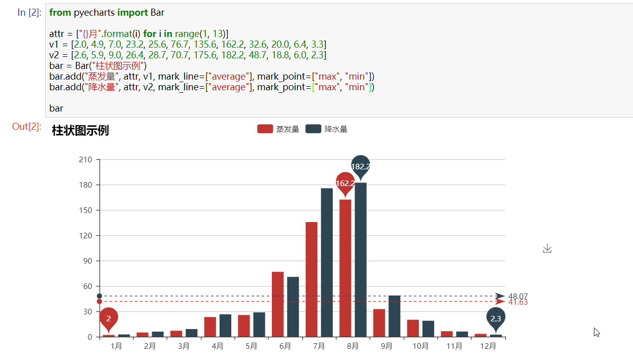Click the dark 7月 precipitation bar
Viewport: 633px width, 364px height.
[327, 262]
